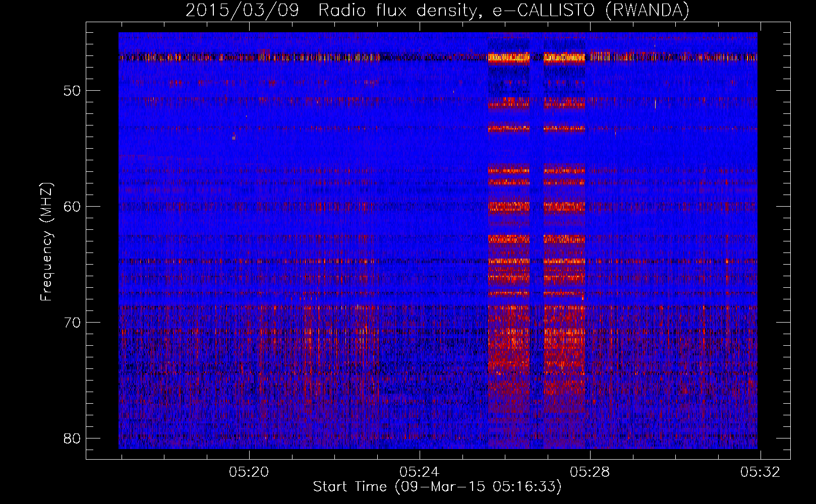
Task: Click the 'Frequency (MHZ)' axis label
Action: [x=46, y=242]
